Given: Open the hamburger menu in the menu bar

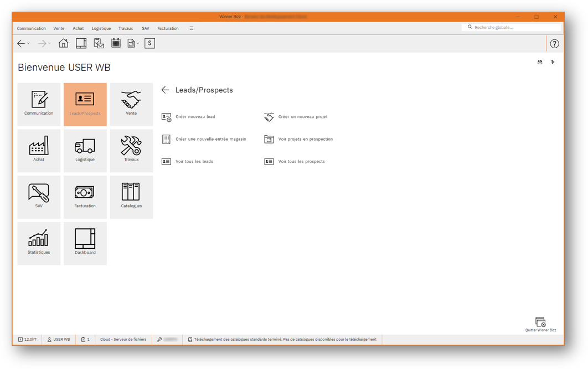Looking at the screenshot, I should click(x=191, y=28).
